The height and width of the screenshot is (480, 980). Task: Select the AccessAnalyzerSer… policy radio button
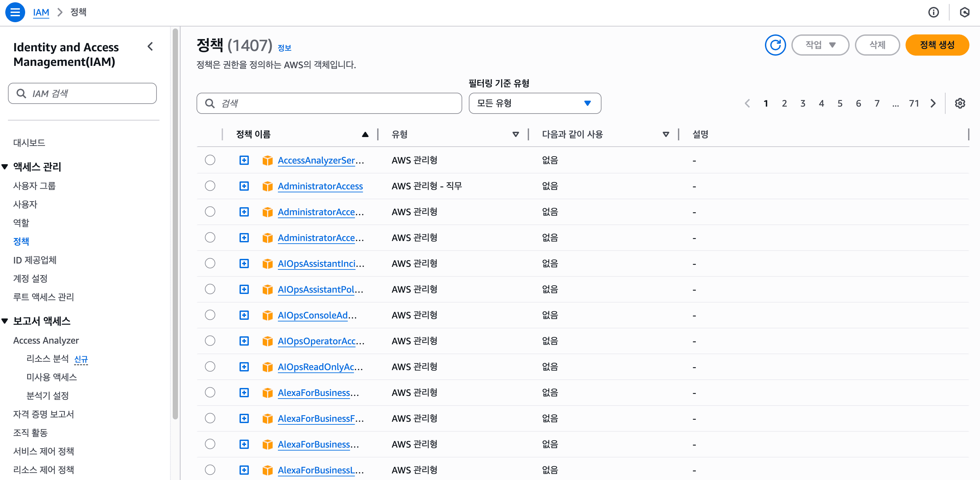[210, 160]
